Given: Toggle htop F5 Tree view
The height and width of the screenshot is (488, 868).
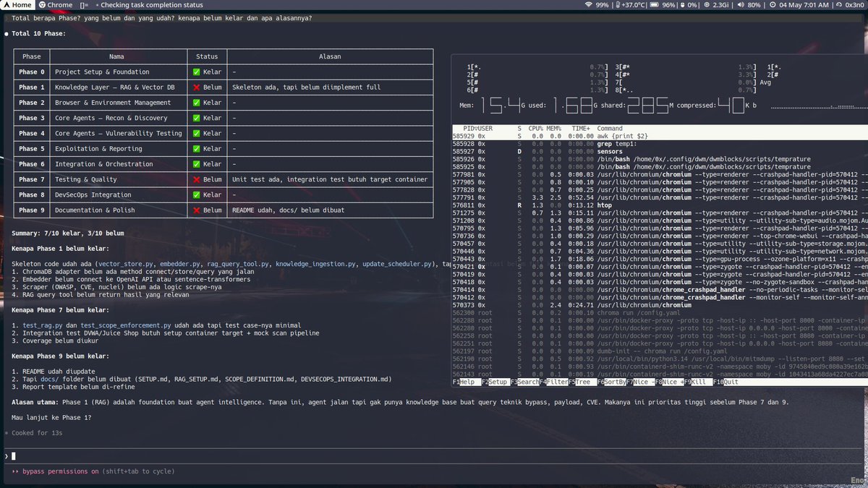Looking at the screenshot, I should click(x=582, y=382).
